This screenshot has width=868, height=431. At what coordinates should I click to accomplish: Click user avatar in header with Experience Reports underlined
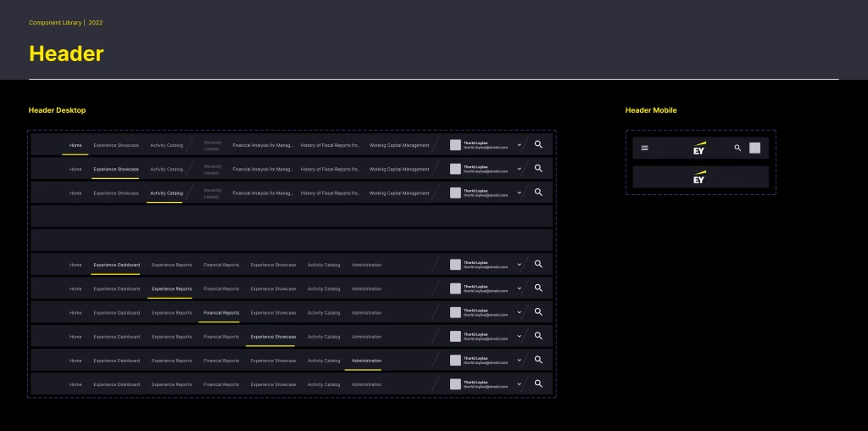click(455, 288)
